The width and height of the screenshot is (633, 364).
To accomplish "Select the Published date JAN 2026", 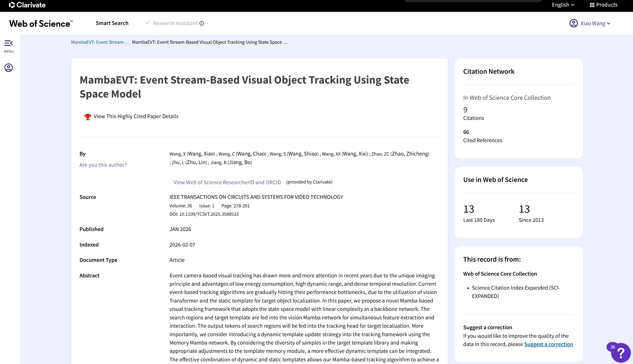I will coord(180,229).
